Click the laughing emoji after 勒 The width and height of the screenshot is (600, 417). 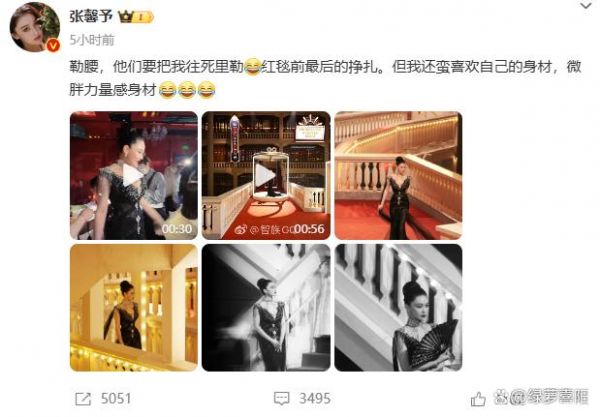coord(252,67)
